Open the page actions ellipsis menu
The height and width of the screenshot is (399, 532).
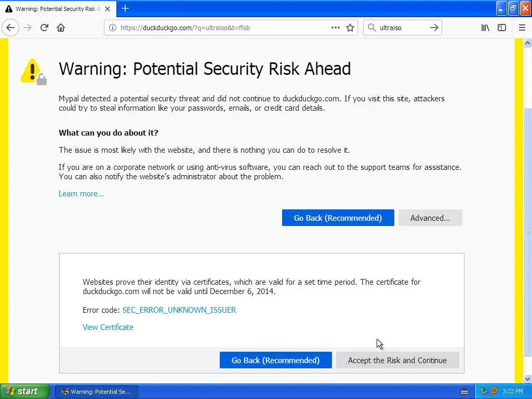(336, 28)
